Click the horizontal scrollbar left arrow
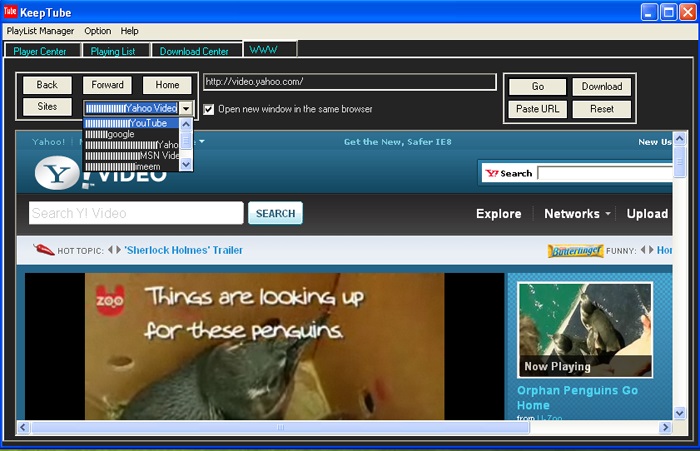This screenshot has height=451, width=700. point(23,427)
